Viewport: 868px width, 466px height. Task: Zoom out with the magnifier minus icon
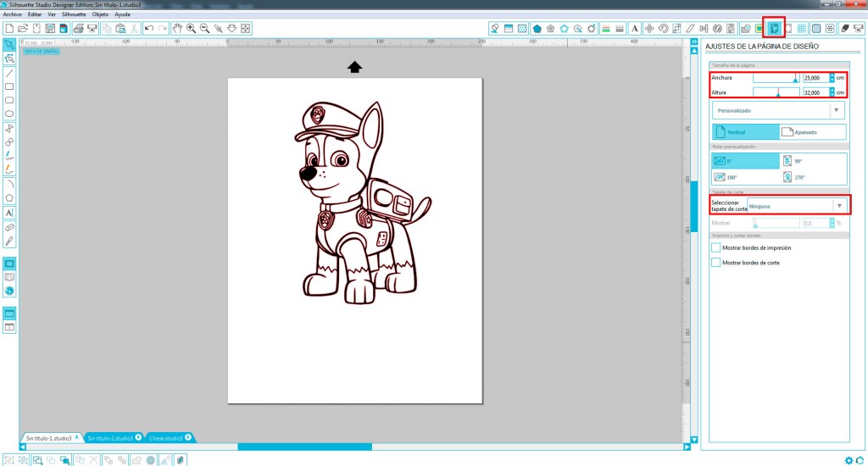(204, 28)
